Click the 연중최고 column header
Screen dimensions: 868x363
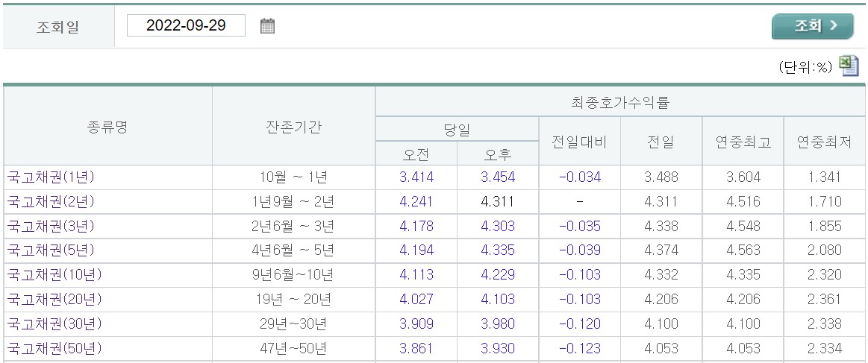point(743,142)
